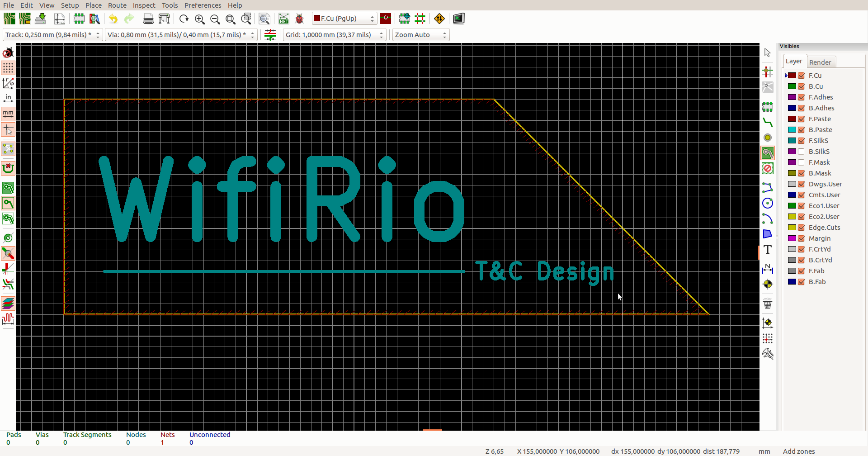Select the Add footprints tool
This screenshot has width=868, height=456.
click(x=768, y=107)
